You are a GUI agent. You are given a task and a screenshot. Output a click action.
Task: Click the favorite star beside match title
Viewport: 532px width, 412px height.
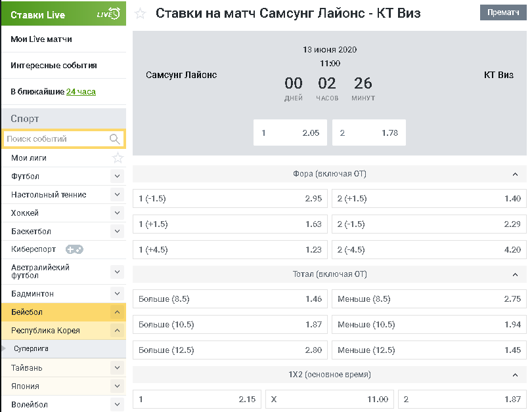coord(140,14)
